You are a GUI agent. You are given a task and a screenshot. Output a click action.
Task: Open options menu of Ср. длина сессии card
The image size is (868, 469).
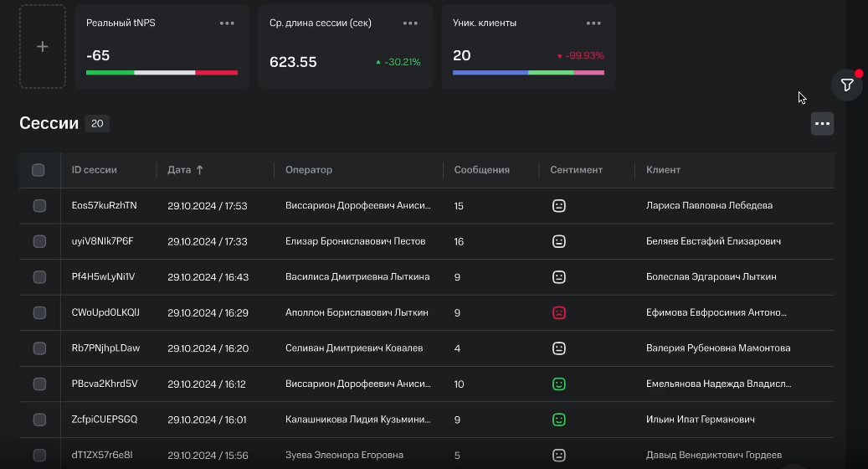(x=410, y=23)
